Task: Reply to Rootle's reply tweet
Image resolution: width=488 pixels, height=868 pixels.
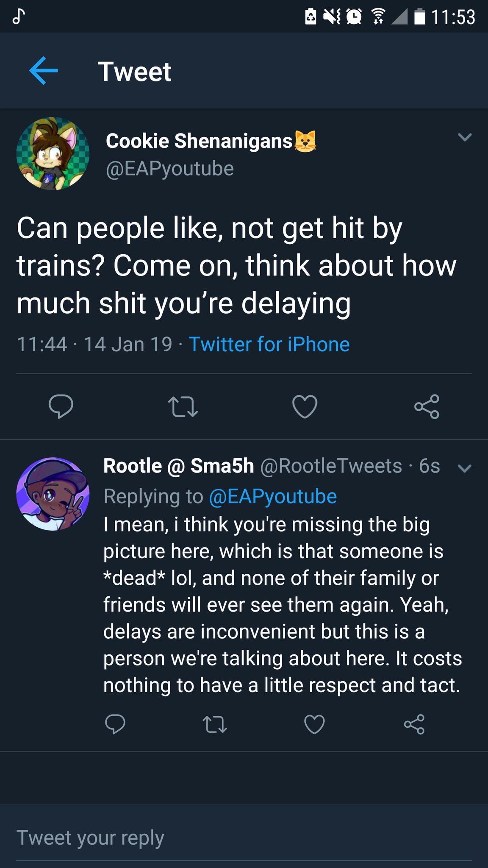Action: click(115, 724)
